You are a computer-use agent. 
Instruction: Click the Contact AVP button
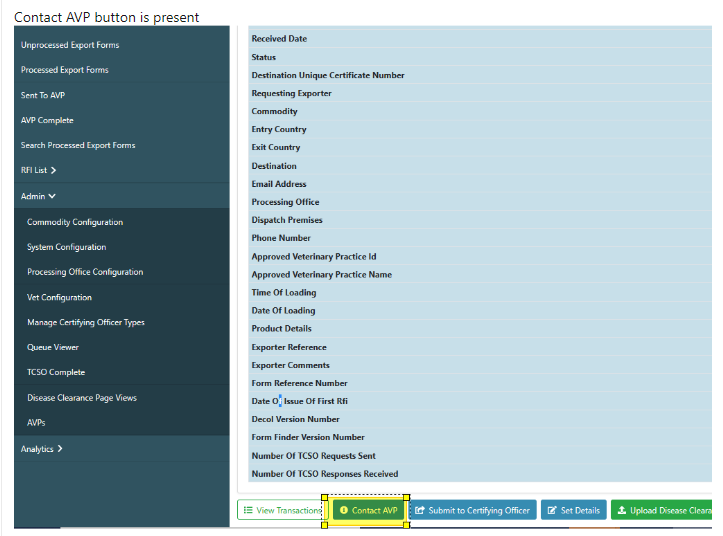(x=368, y=510)
